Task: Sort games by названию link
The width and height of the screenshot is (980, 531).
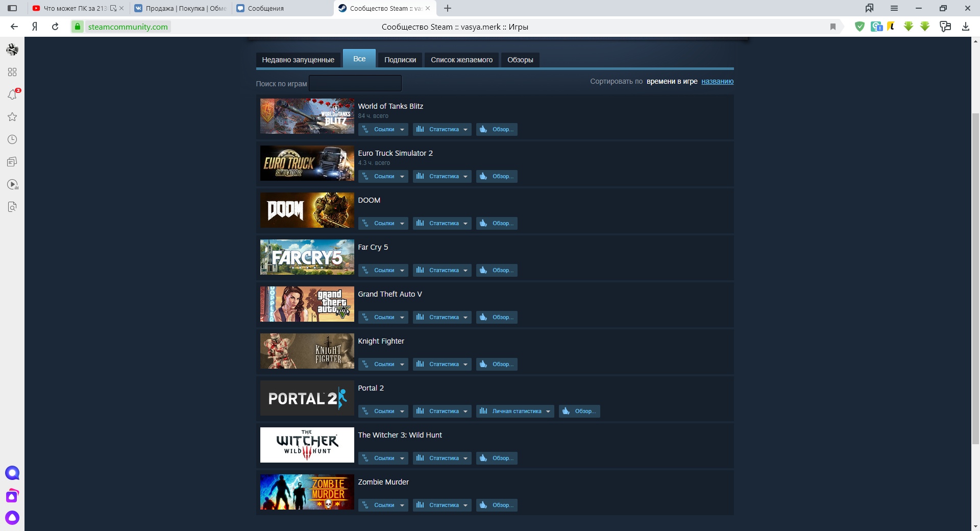Action: pos(717,81)
